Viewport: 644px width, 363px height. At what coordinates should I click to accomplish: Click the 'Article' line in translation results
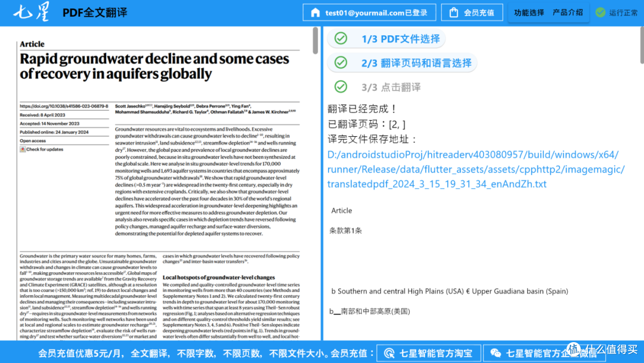click(x=341, y=211)
